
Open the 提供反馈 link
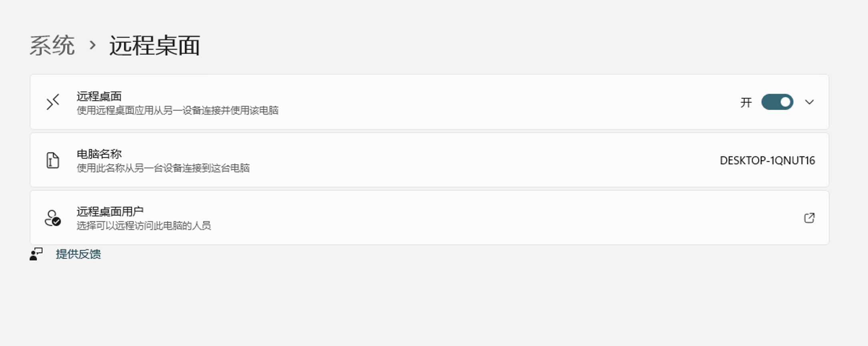(78, 254)
